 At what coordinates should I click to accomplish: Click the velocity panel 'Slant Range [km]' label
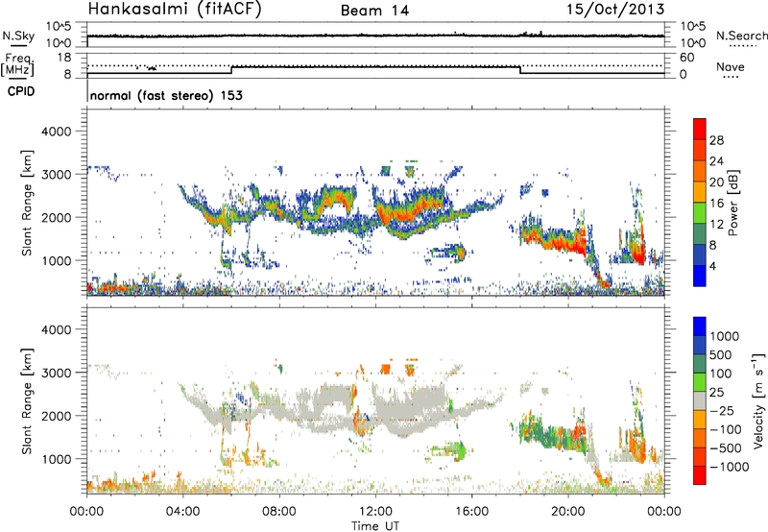[x=27, y=400]
